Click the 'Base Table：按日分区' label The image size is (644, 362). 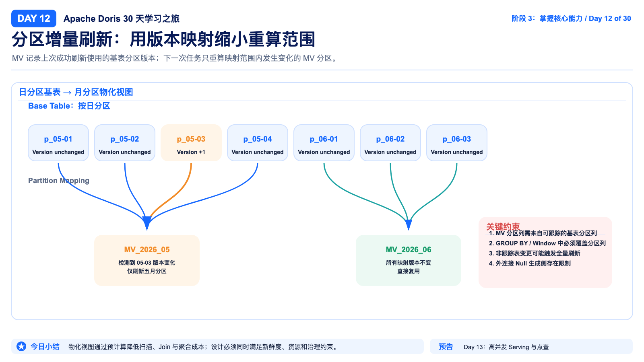(x=69, y=106)
